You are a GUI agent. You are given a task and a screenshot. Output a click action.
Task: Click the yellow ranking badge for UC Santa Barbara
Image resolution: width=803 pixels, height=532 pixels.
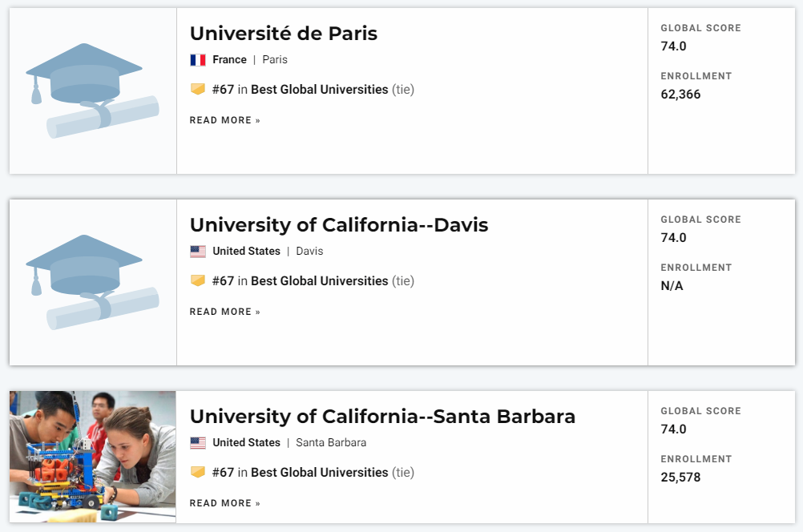pos(198,472)
